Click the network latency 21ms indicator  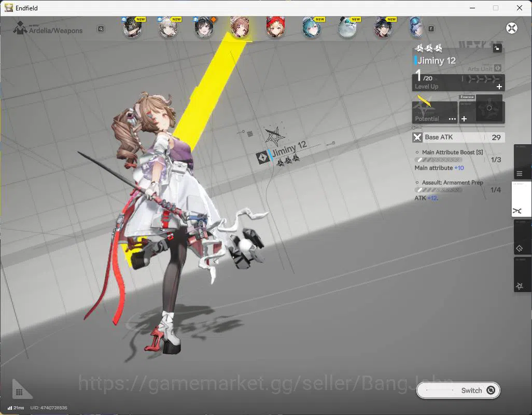[16, 408]
